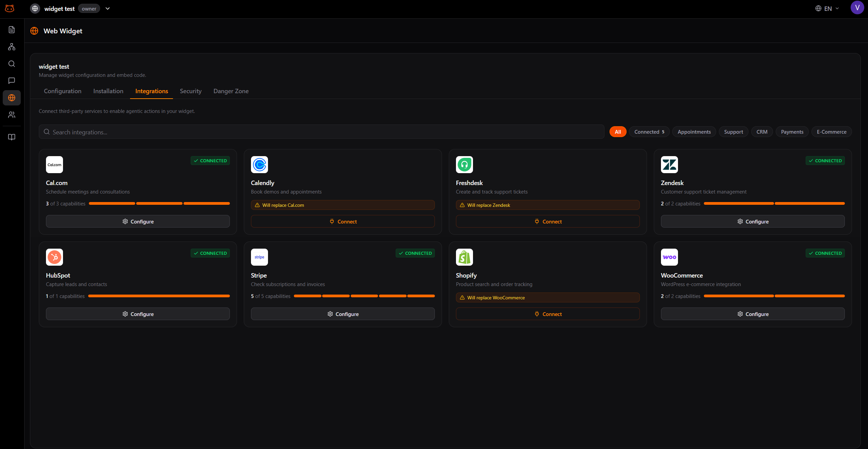The width and height of the screenshot is (868, 449).
Task: Open the documents icon in sidebar
Action: 12,30
